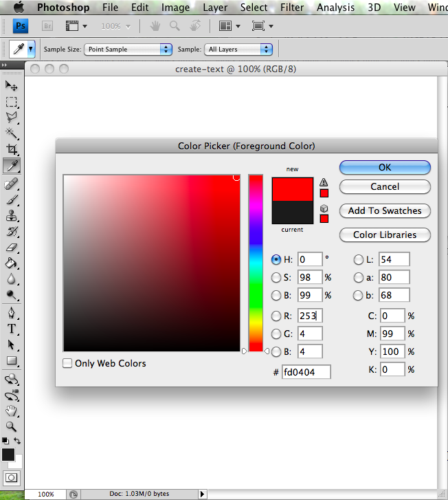Select the Dodge tool
The width and height of the screenshot is (448, 500).
tap(12, 295)
